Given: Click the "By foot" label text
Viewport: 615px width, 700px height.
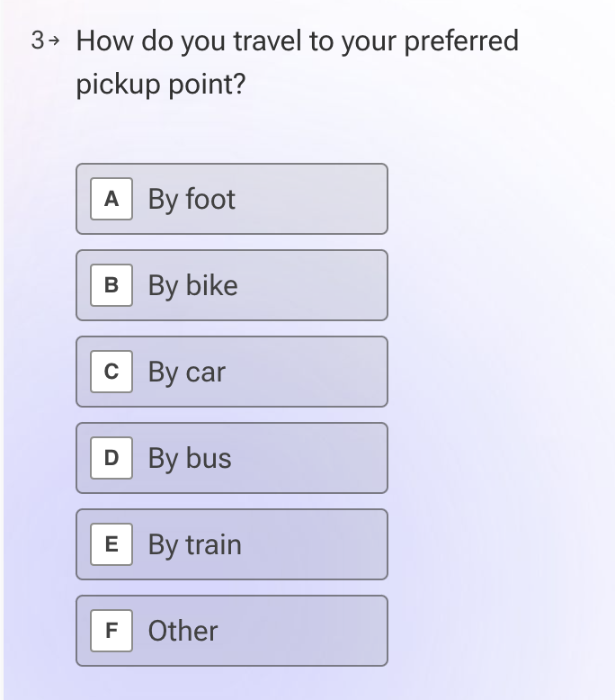Looking at the screenshot, I should pyautogui.click(x=192, y=200).
